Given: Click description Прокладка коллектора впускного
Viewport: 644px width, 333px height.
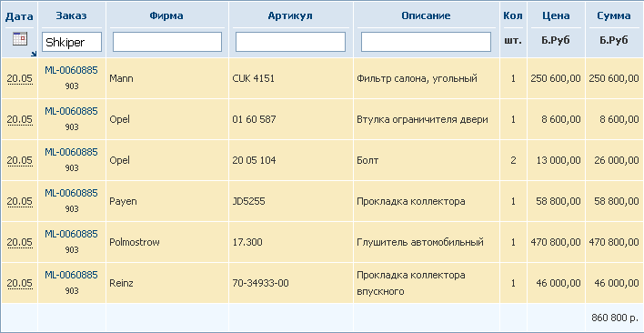Looking at the screenshot, I should (411, 283).
